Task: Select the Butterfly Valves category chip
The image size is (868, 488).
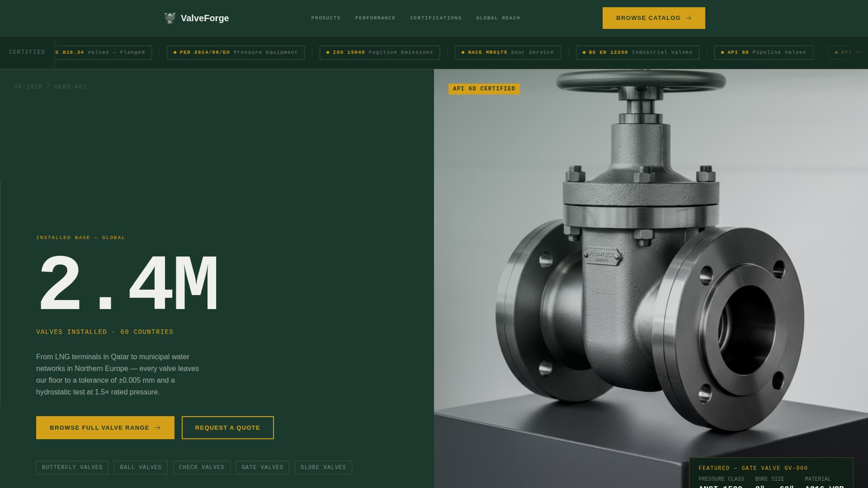Action: coord(72,468)
